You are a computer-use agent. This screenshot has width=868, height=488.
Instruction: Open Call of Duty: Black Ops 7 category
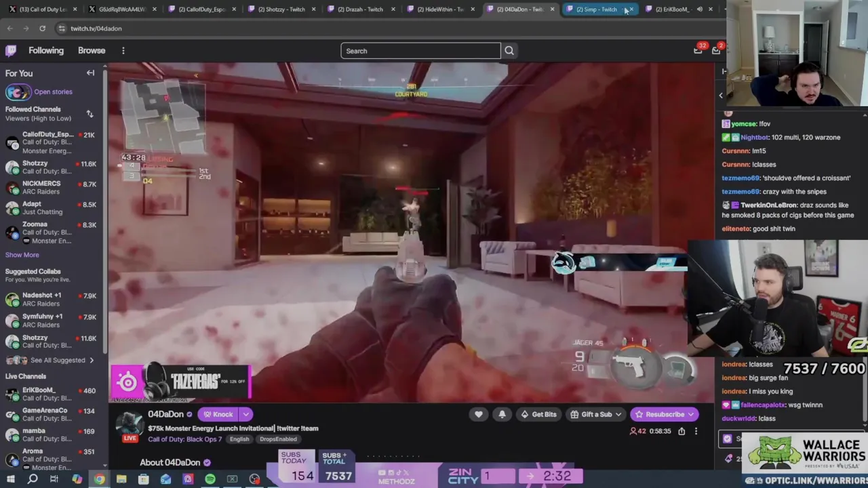185,439
